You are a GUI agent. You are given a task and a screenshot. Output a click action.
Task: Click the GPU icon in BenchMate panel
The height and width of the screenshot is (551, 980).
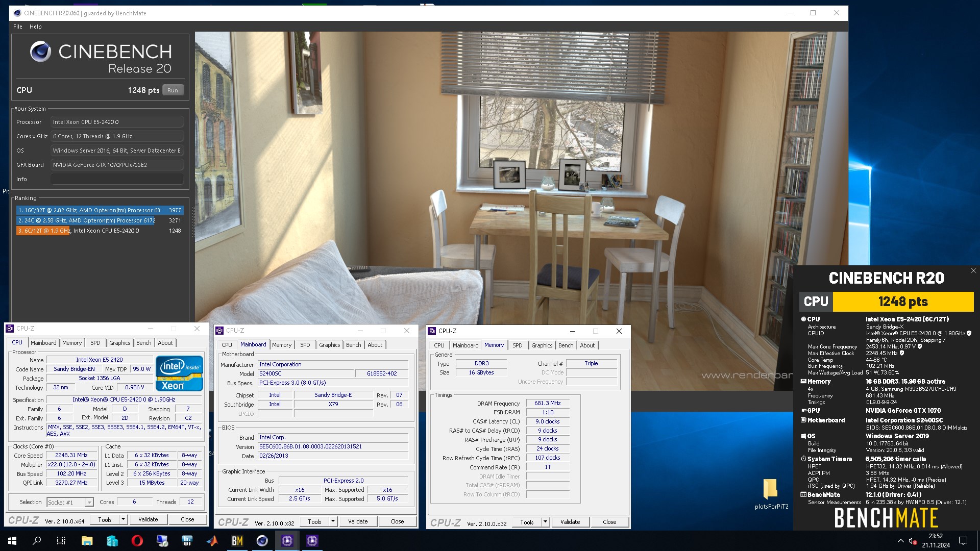[x=803, y=411]
